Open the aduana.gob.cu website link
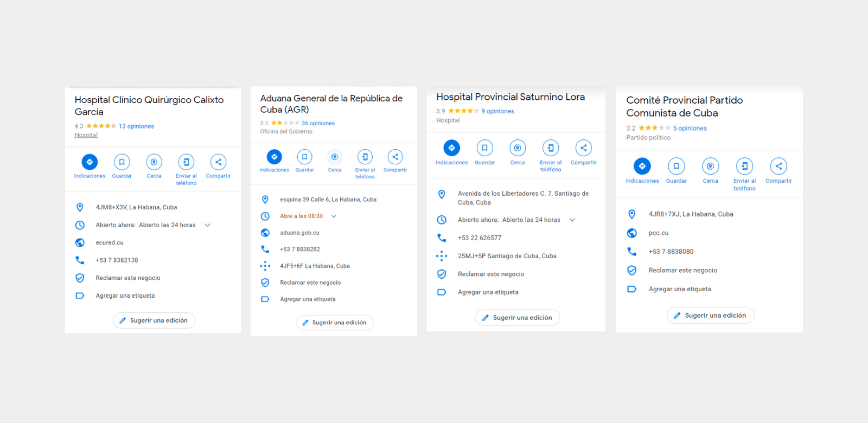Screen dimensions: 868x423 click(x=299, y=233)
